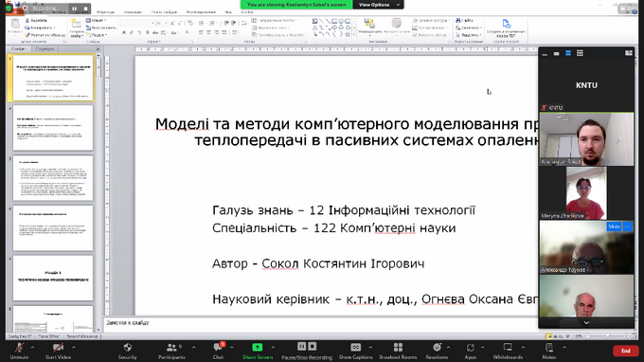Switch video panel to grid view
This screenshot has width=644, height=362.
(x=580, y=53)
